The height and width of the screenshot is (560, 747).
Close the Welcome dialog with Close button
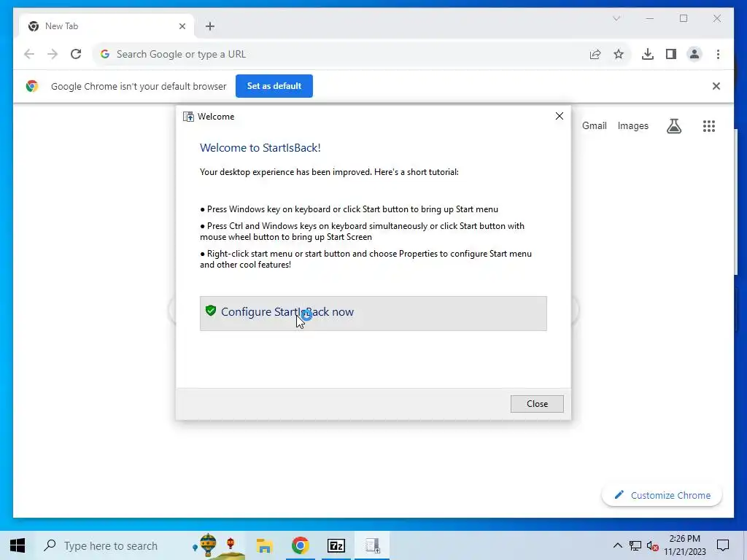pyautogui.click(x=537, y=404)
